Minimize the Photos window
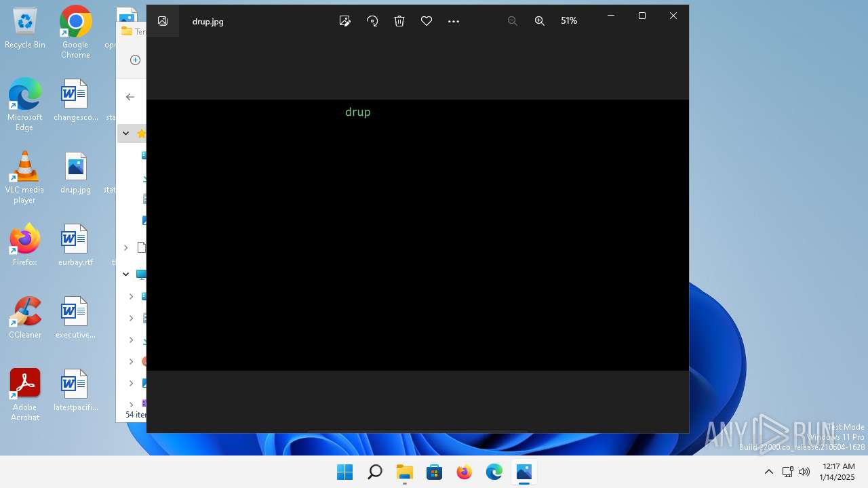The image size is (868, 488). tap(611, 16)
